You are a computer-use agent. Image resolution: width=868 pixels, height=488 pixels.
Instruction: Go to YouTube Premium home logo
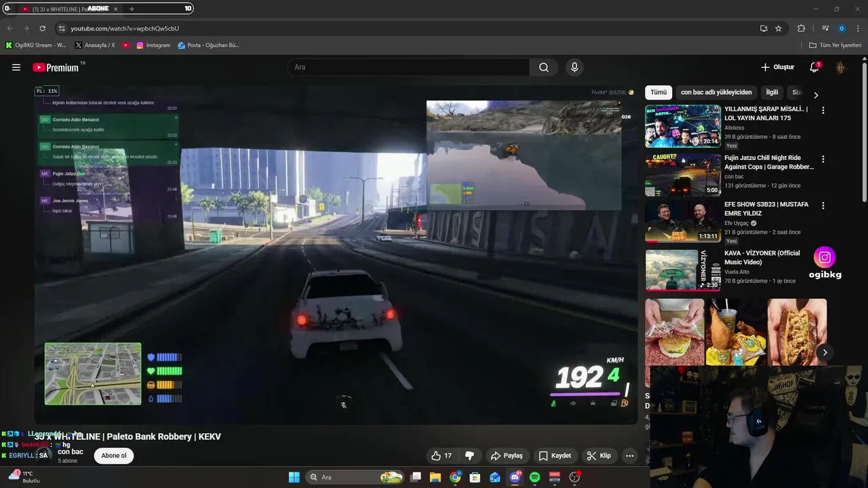point(57,67)
